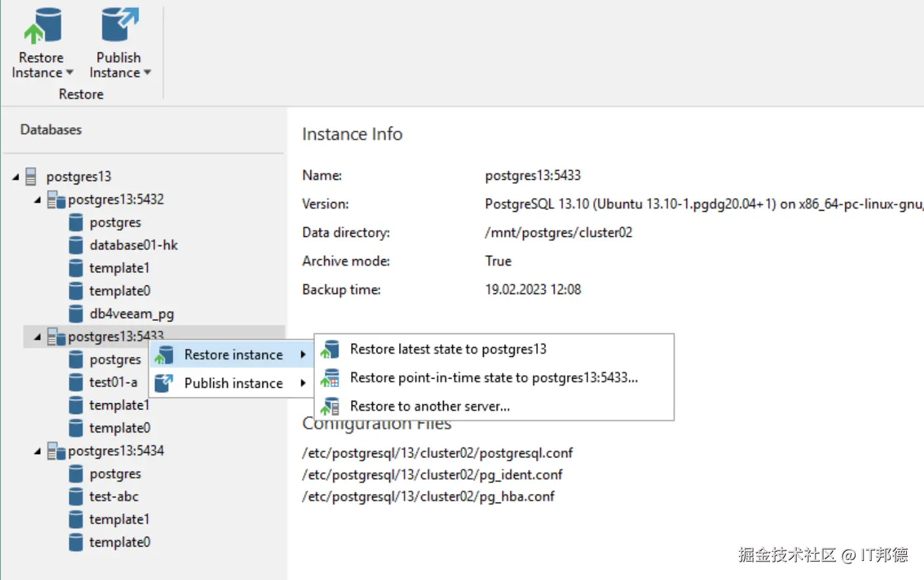Select the postgres13 server tree label
The height and width of the screenshot is (580, 924).
tap(79, 176)
